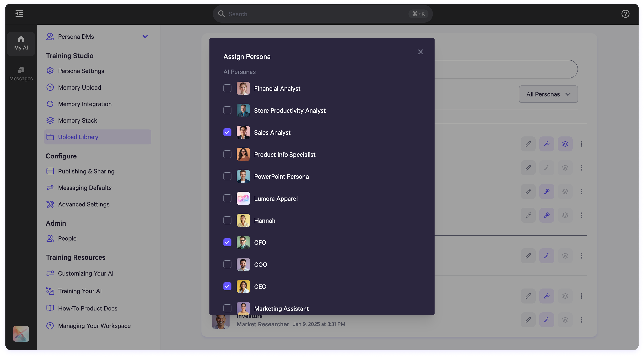This screenshot has height=357, width=644.
Task: Collapse the sidebar using the top-left icon
Action: point(19,13)
